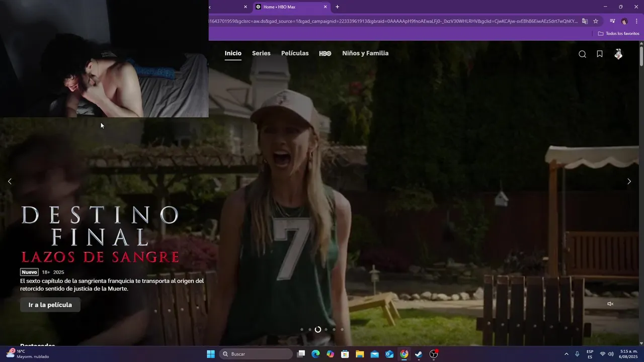Click the Destino Final title logo
This screenshot has width=644, height=362.
coord(100,234)
